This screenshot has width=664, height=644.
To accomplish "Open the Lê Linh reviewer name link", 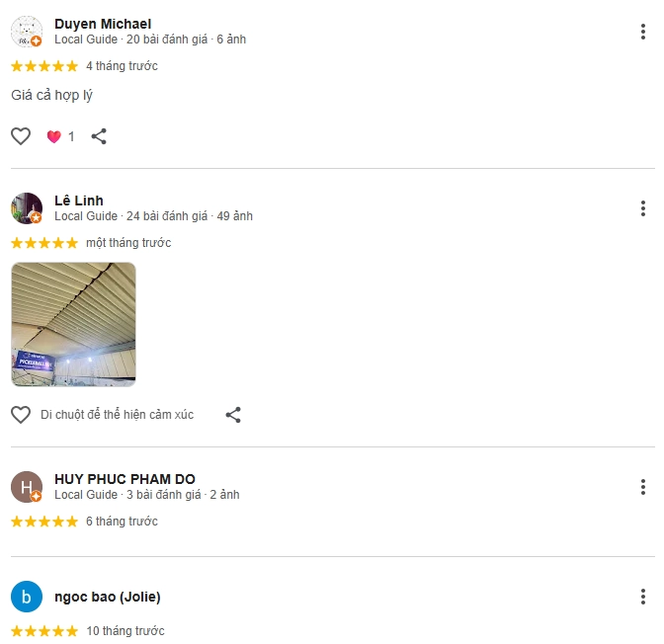I will tap(79, 201).
